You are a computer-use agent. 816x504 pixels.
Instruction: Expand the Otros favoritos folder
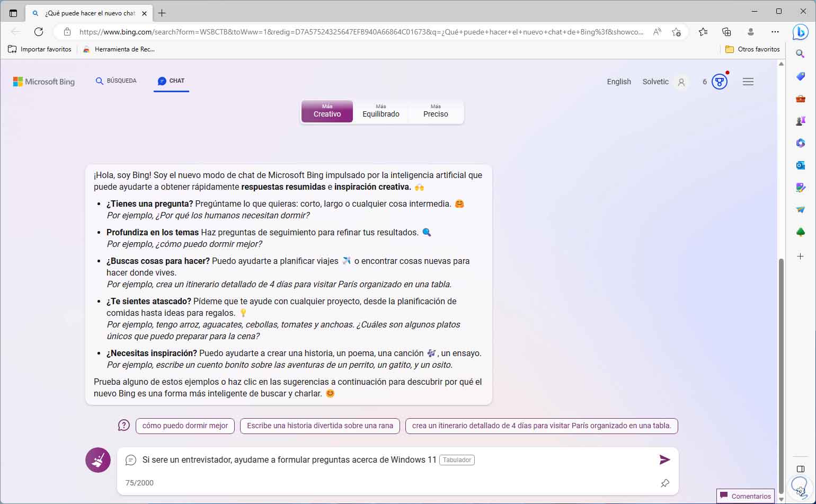click(752, 49)
